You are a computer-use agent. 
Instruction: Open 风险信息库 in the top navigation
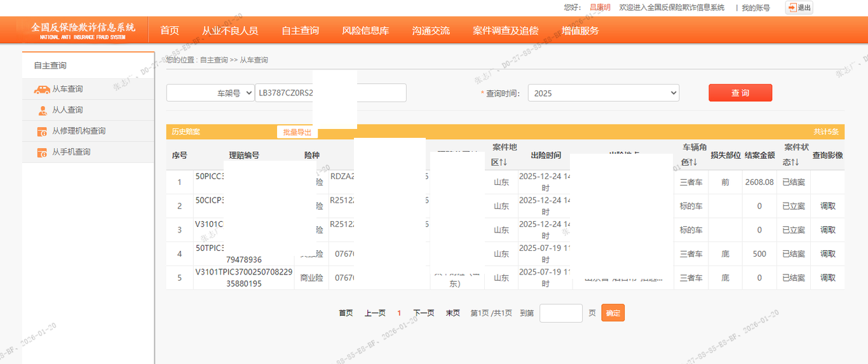(365, 30)
